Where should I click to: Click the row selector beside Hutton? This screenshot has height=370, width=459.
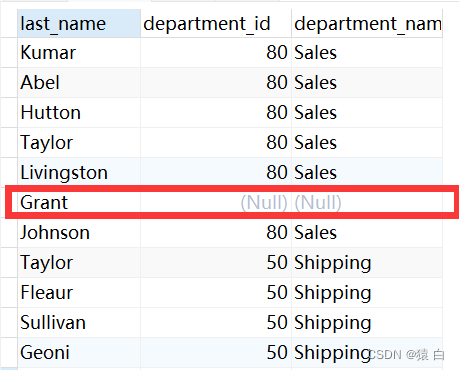[x=9, y=113]
